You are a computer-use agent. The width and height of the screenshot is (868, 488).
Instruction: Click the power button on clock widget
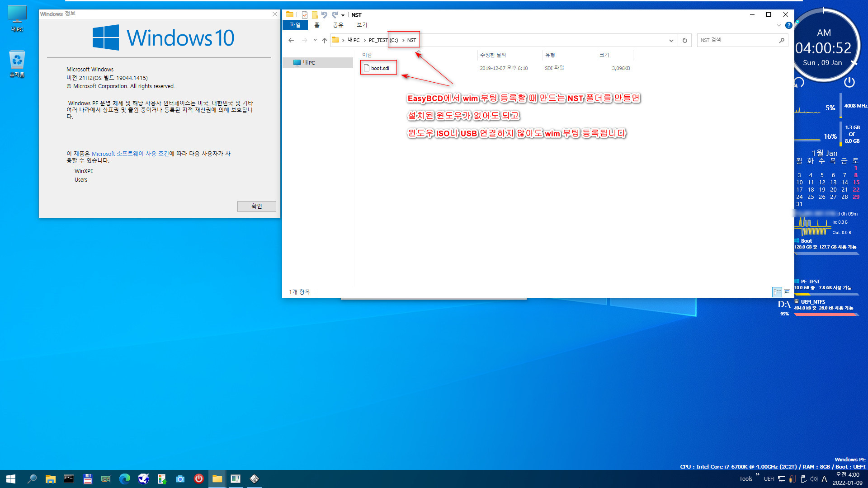[849, 82]
